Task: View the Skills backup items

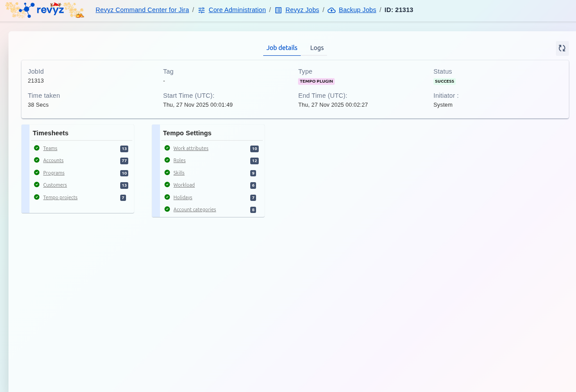Action: point(179,173)
